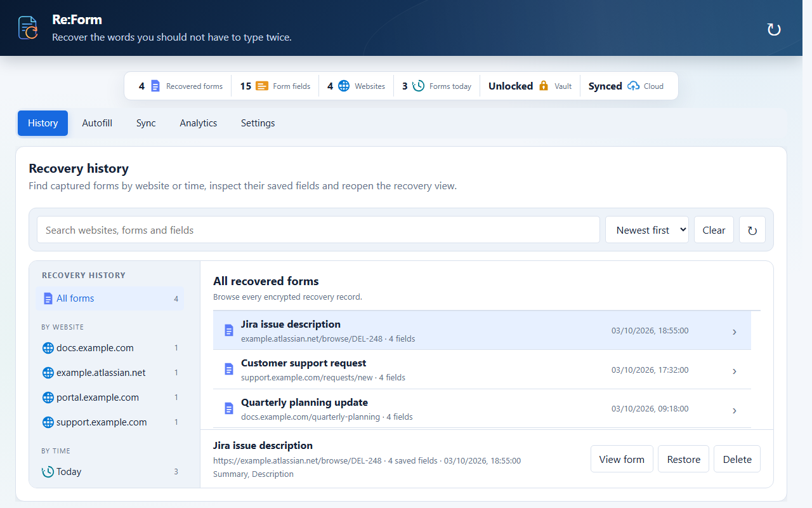
Task: Click the reload button next to Clear
Action: [752, 230]
